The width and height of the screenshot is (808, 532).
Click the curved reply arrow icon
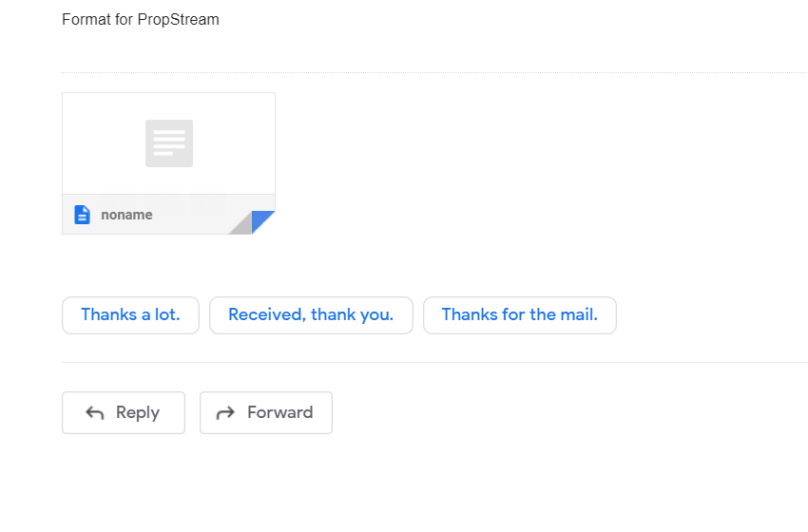click(95, 412)
